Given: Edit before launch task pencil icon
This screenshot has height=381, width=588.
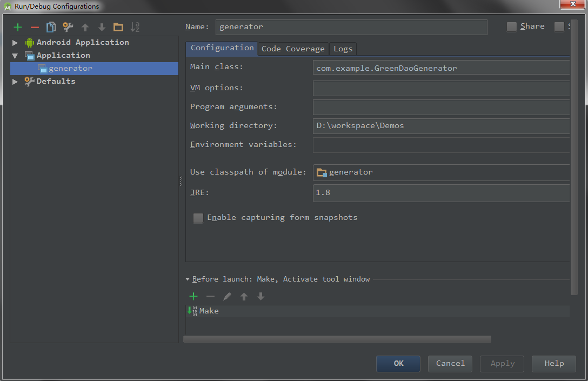Looking at the screenshot, I should point(227,296).
